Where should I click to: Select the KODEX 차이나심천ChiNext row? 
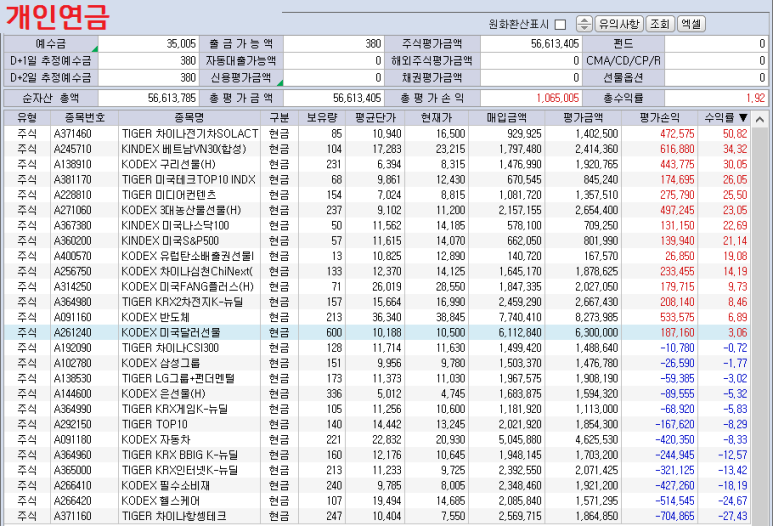click(x=377, y=271)
